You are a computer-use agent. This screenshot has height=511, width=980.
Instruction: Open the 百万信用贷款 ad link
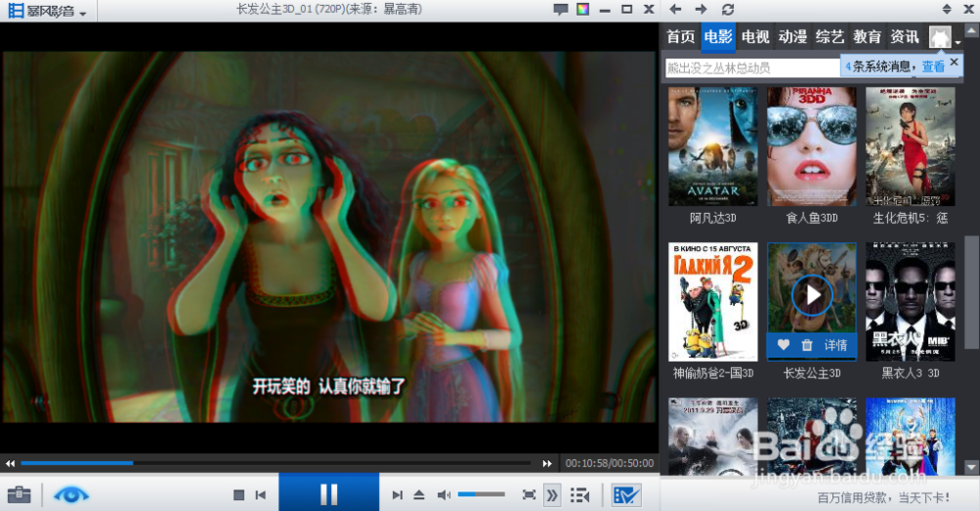[x=883, y=498]
